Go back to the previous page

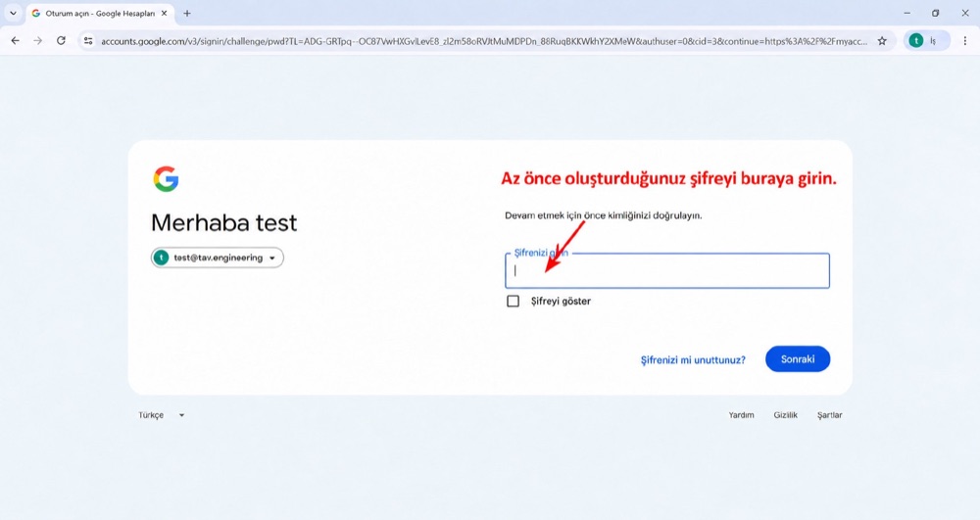click(x=15, y=40)
